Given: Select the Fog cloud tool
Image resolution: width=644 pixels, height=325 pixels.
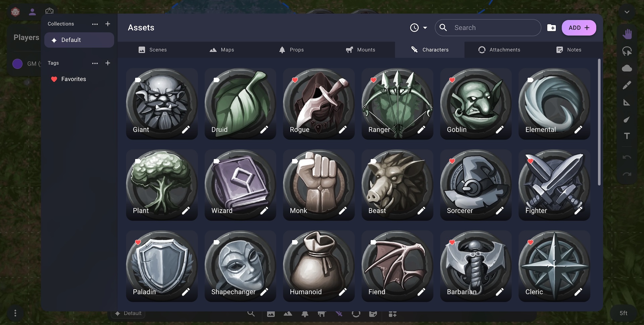Looking at the screenshot, I should pos(627,68).
